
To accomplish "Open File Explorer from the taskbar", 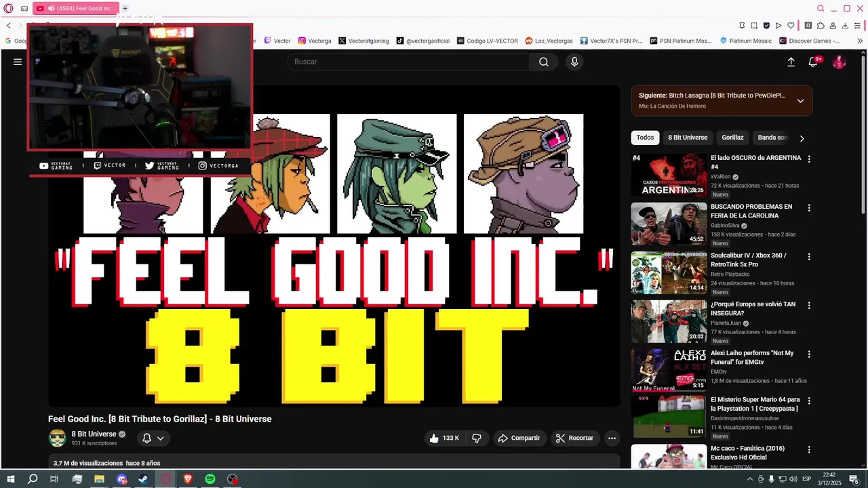I will pyautogui.click(x=99, y=479).
